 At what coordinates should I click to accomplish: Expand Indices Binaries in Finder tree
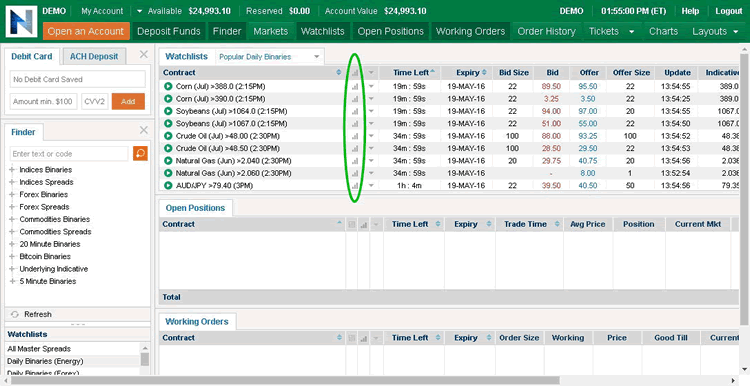[x=12, y=170]
